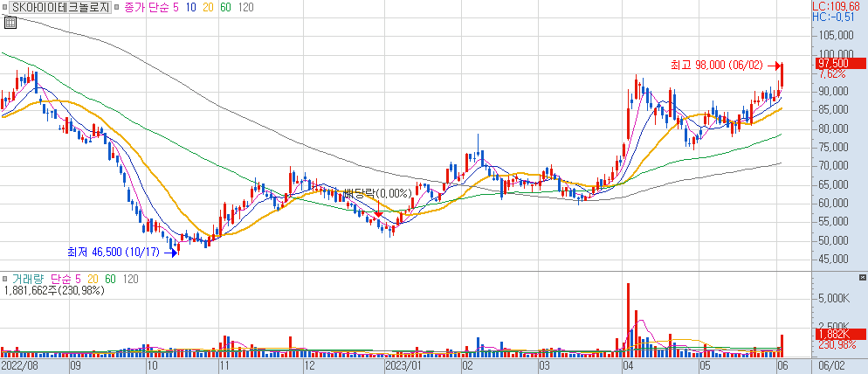Click the 04 month date axis label
The image size is (868, 374).
point(628,366)
